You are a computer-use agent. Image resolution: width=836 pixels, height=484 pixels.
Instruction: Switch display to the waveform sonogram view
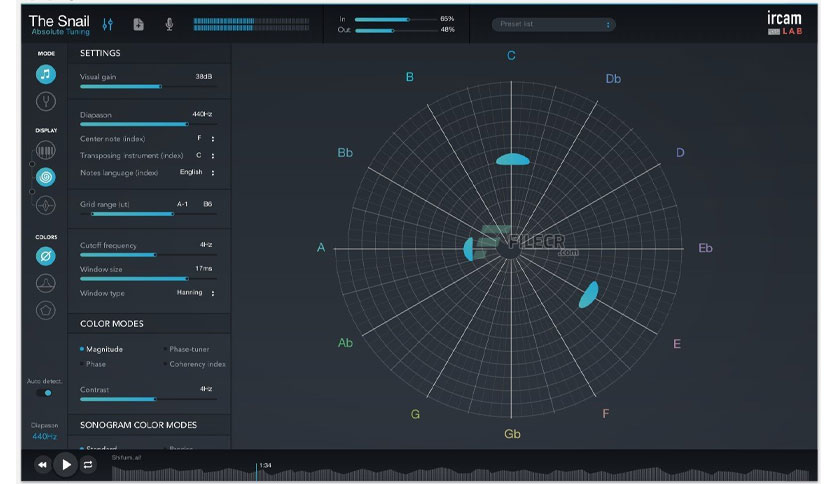[x=46, y=205]
